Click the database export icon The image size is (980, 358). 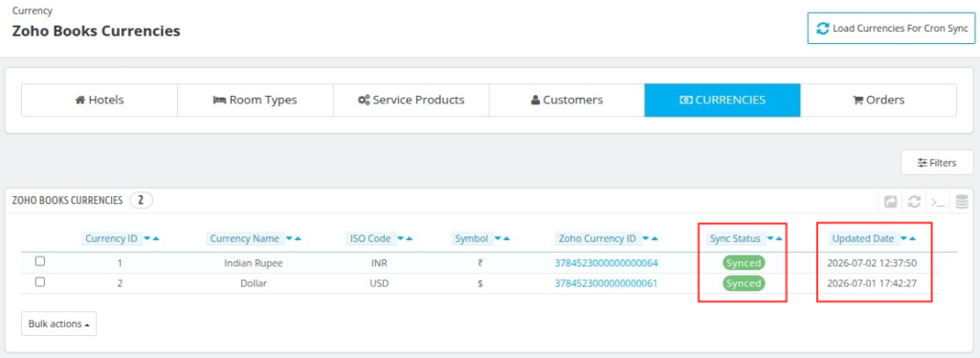(962, 202)
